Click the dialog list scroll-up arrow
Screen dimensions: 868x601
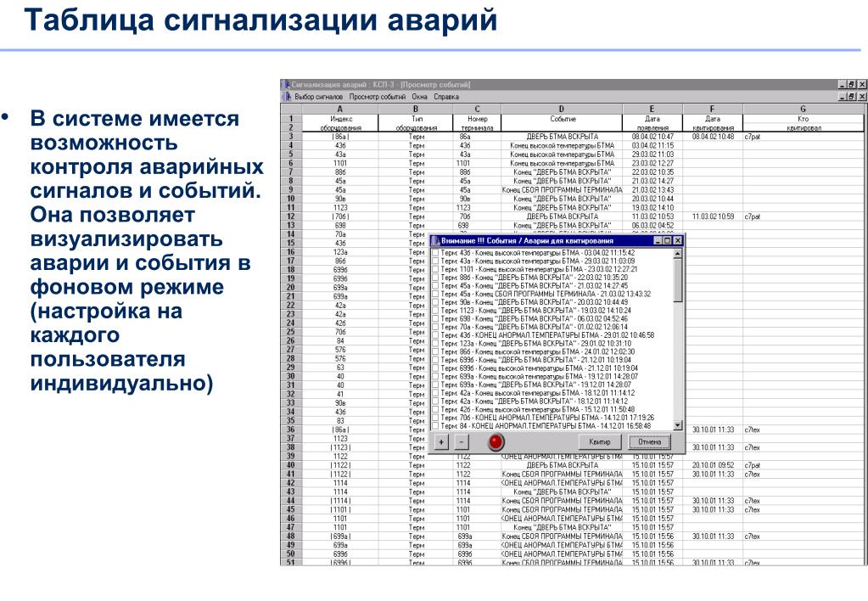coord(678,254)
